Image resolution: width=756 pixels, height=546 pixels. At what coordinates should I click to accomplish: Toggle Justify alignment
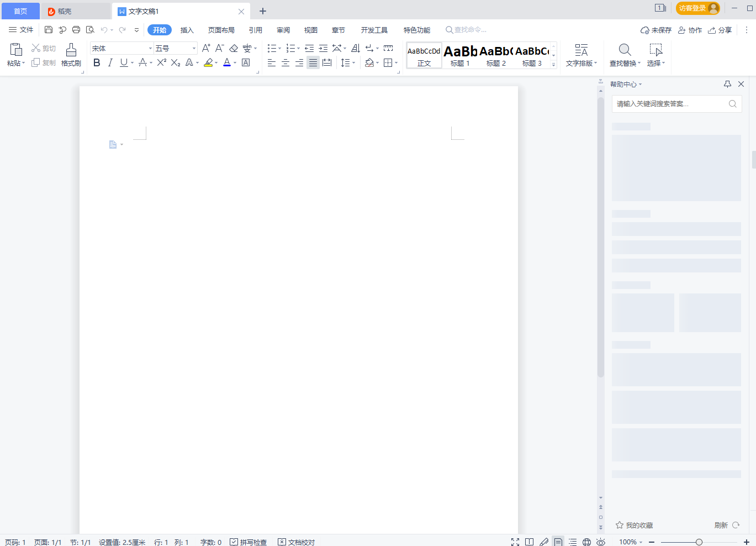pos(313,62)
